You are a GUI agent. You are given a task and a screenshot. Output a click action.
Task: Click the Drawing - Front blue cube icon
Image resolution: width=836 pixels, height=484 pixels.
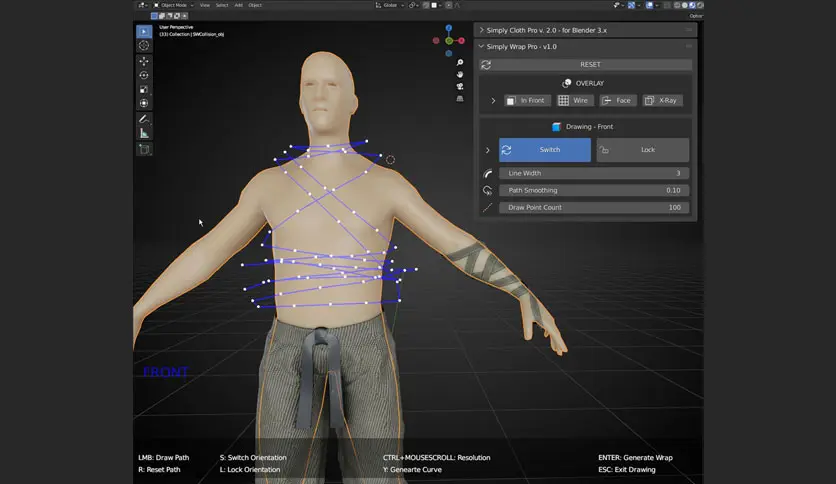556,127
